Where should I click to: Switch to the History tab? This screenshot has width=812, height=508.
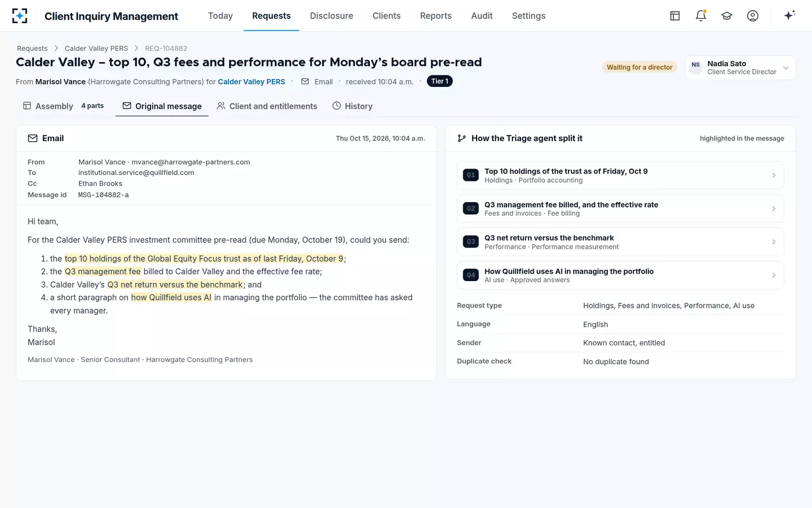352,106
